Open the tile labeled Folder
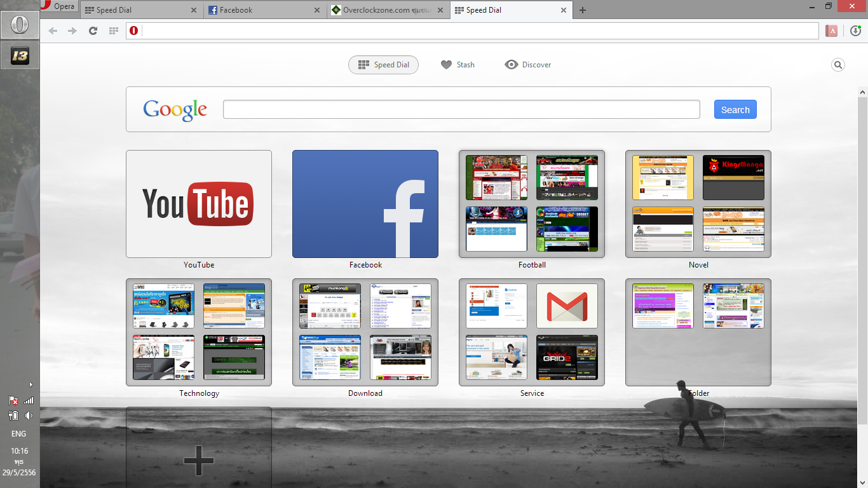Viewport: 868px width, 488px height. [698, 332]
